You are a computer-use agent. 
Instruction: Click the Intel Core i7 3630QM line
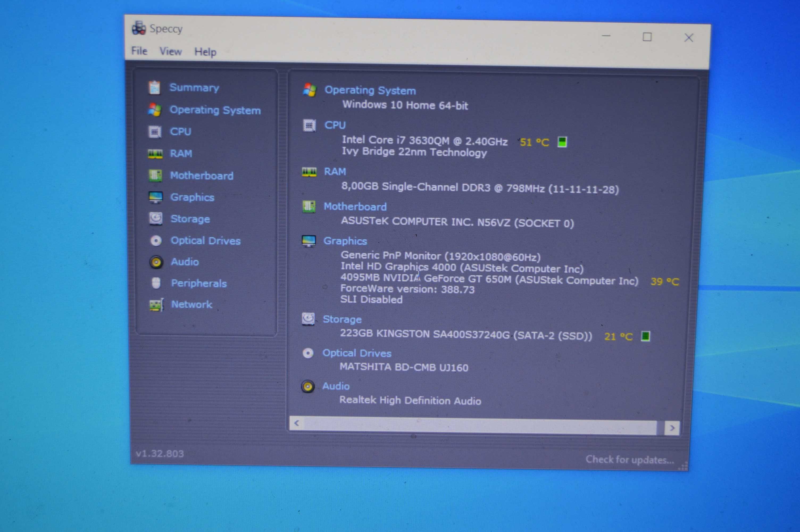424,140
